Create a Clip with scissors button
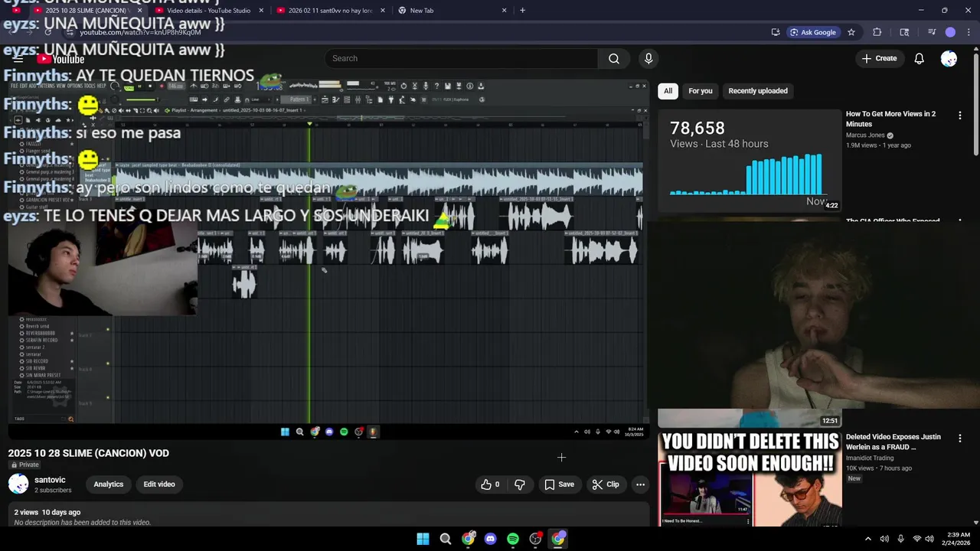The width and height of the screenshot is (980, 551). pos(606,484)
